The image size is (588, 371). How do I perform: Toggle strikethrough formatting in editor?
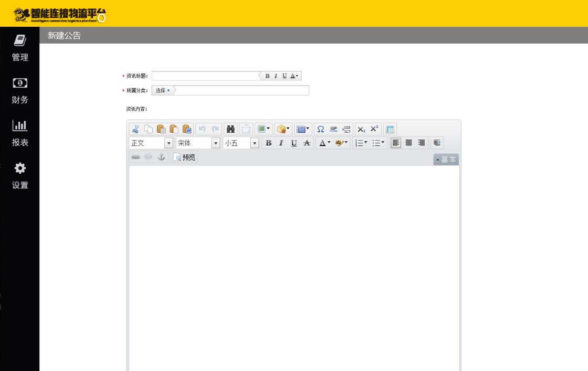pyautogui.click(x=307, y=143)
